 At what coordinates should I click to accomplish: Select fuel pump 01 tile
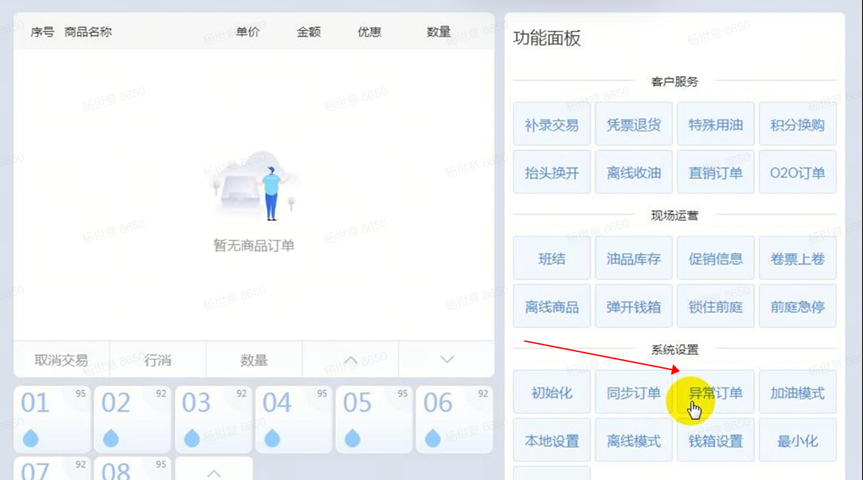[x=53, y=419]
